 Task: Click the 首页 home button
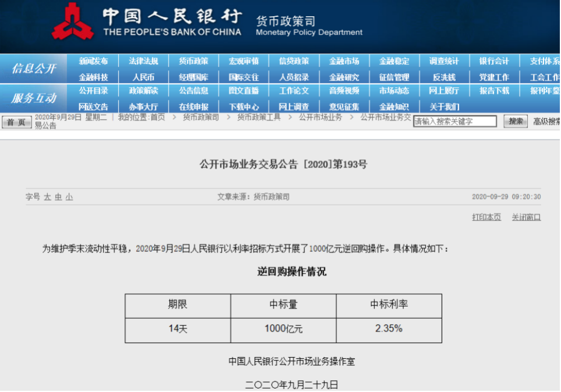click(16, 122)
